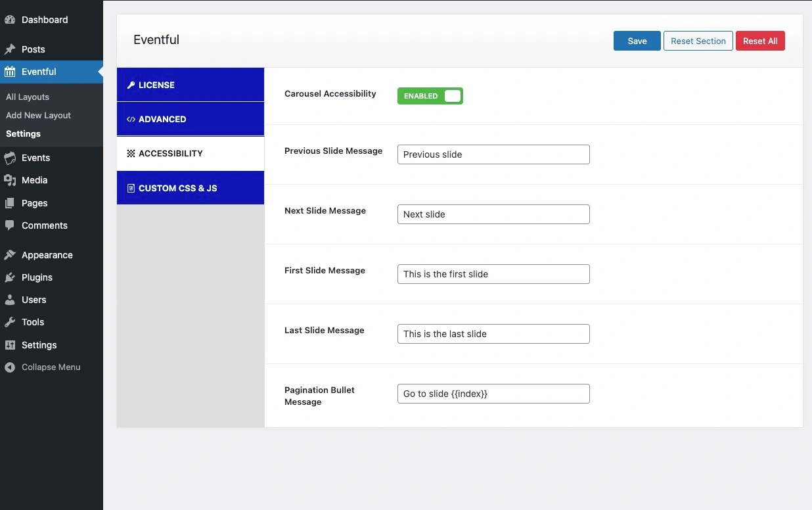
Task: Click the Collapse Menu arrow icon
Action: [x=10, y=367]
